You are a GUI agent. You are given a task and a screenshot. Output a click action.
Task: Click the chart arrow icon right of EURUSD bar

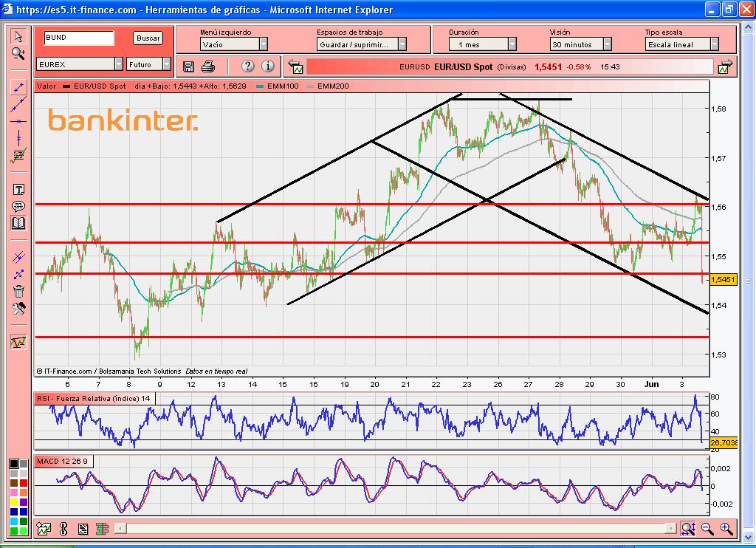point(725,67)
